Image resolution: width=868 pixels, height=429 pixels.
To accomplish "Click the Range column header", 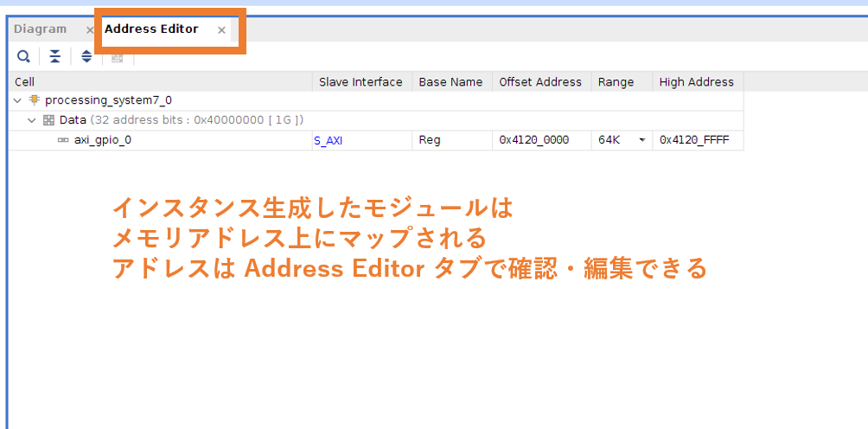I will tap(622, 82).
